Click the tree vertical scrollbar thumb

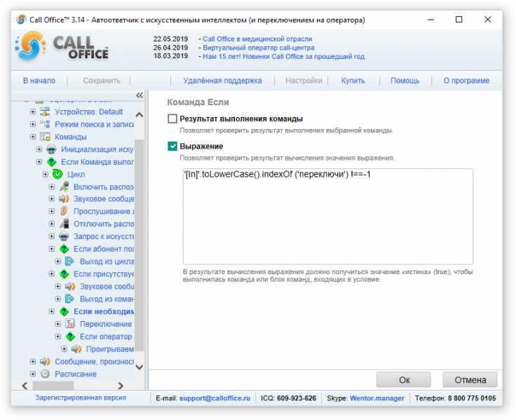pyautogui.click(x=140, y=245)
